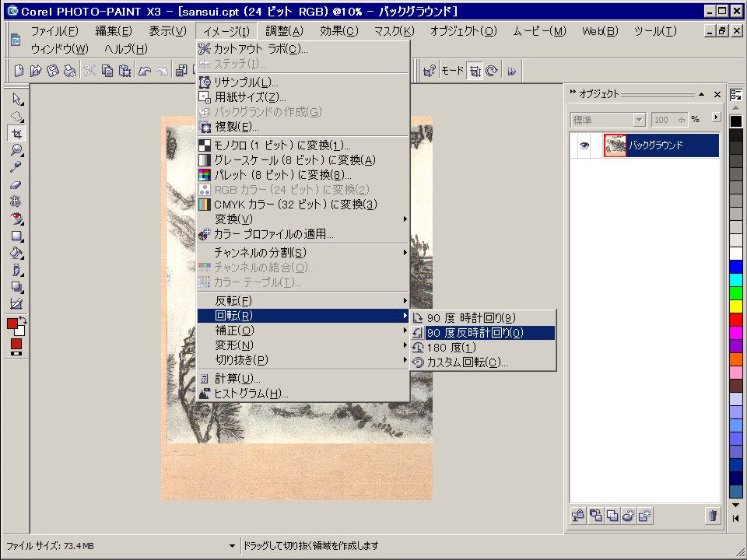Viewport: 747px width, 560px height.
Task: Click the swap foreground/background colors arrow
Action: 23,321
